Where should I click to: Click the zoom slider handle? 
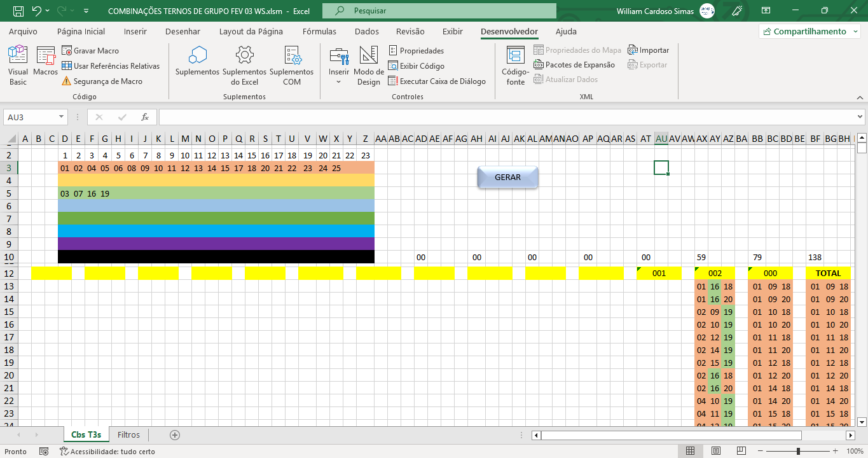[x=799, y=451]
